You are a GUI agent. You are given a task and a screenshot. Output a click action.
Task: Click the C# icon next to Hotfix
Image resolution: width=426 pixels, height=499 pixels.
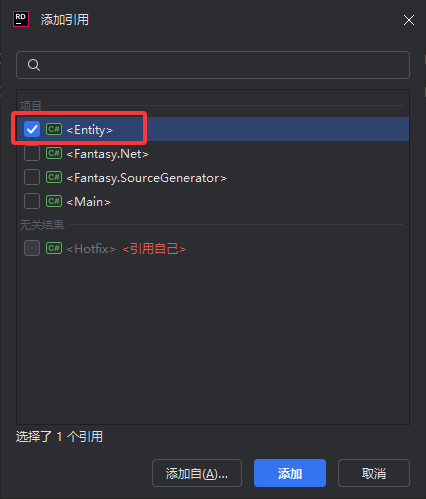54,248
